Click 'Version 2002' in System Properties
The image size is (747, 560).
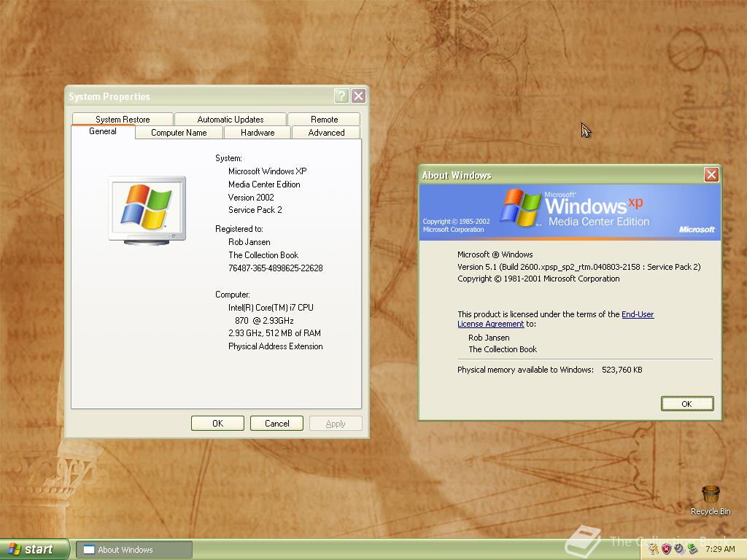[x=251, y=197]
